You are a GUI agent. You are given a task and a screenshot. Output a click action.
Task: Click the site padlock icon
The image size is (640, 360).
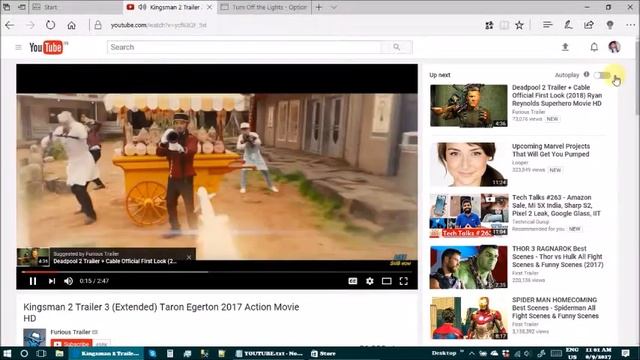[98, 25]
